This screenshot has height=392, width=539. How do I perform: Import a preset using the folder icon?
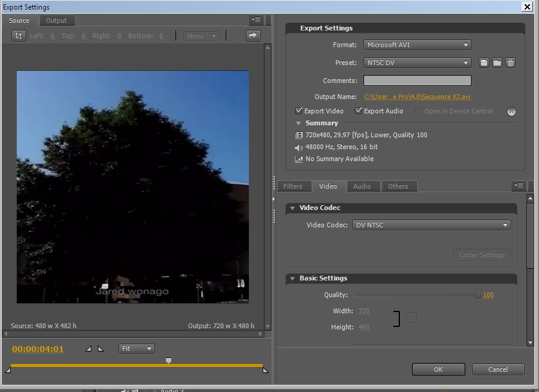[x=497, y=62]
